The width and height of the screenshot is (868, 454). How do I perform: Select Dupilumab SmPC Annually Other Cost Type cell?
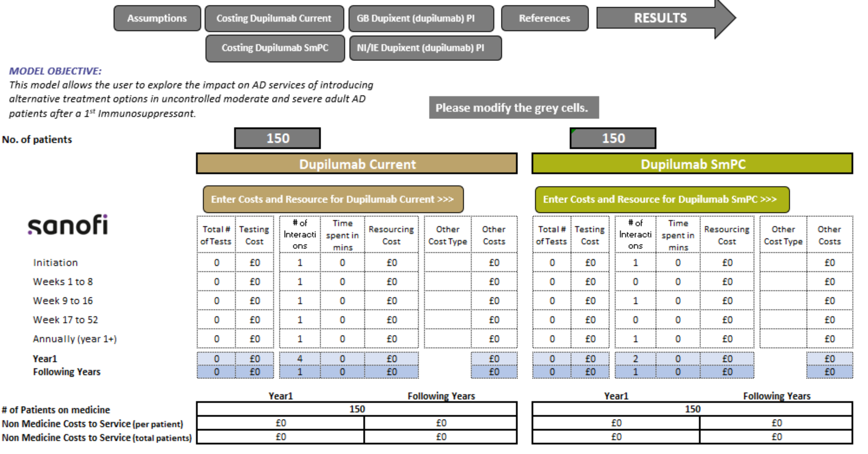point(783,339)
